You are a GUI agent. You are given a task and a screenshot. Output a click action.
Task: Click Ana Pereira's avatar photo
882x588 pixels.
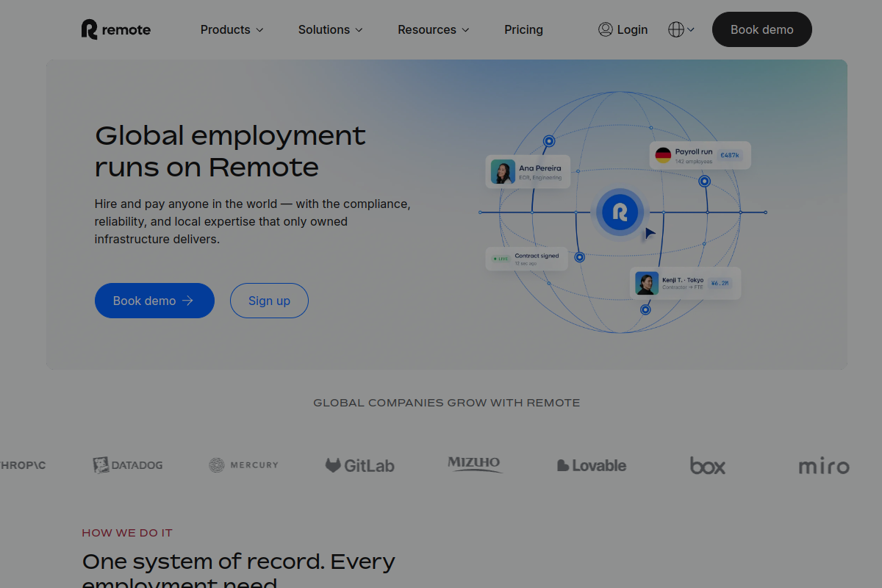click(503, 172)
